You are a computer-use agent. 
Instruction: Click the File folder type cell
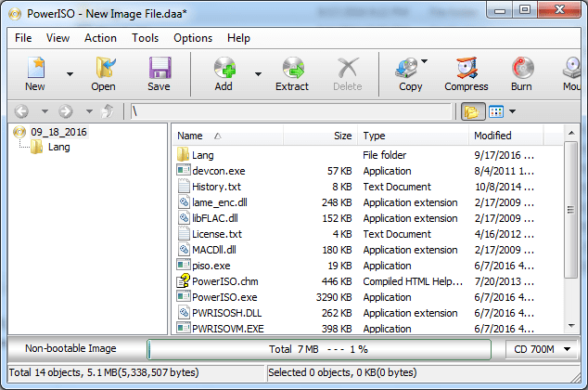(x=384, y=155)
